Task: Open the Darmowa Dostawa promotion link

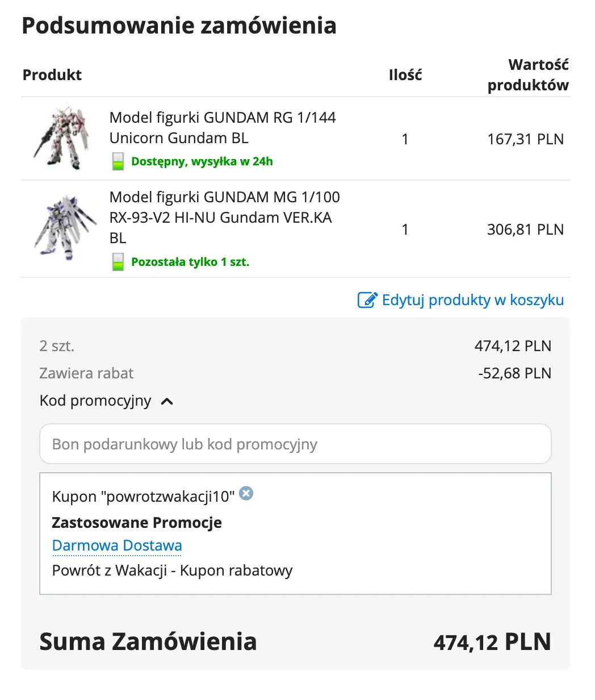Action: pos(117,545)
